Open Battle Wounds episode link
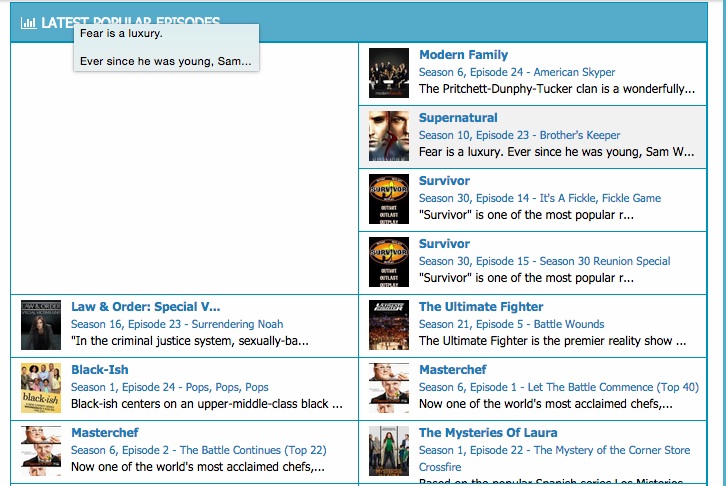This screenshot has width=726, height=486. click(511, 324)
